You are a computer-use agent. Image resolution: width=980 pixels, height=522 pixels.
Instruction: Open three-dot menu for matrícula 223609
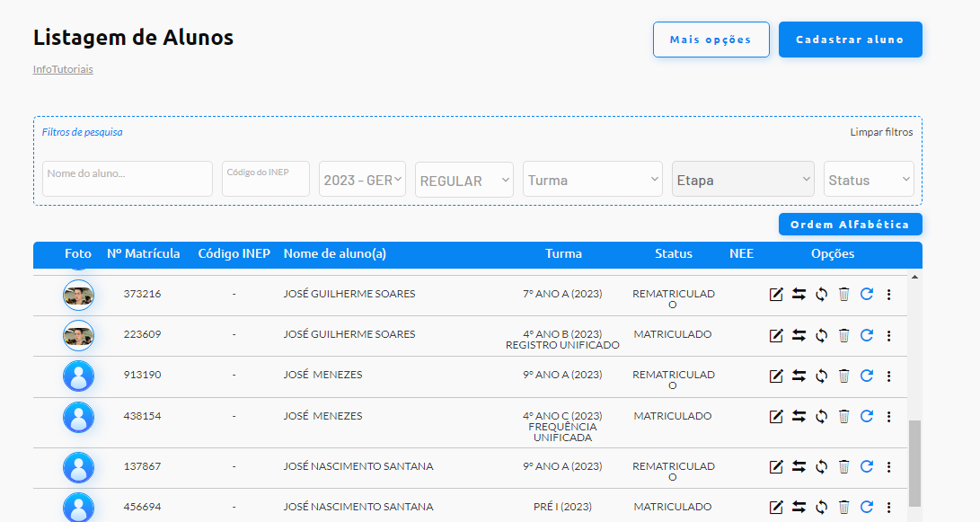tap(888, 336)
